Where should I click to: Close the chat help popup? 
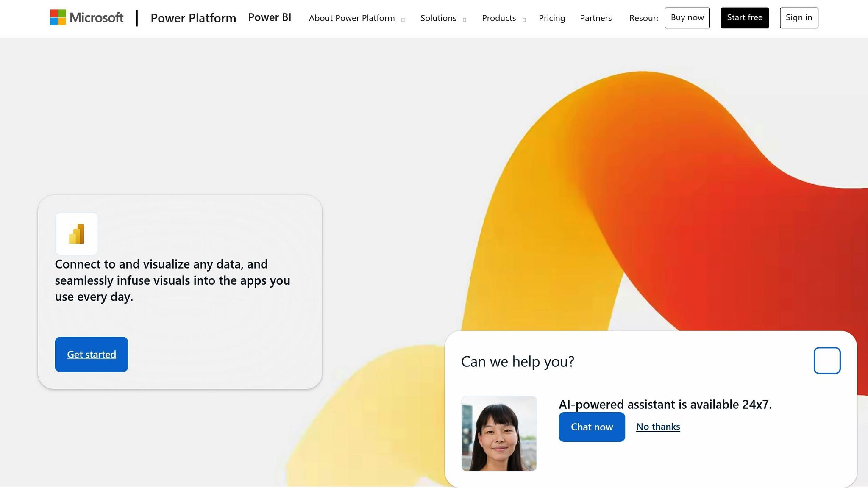tap(826, 360)
